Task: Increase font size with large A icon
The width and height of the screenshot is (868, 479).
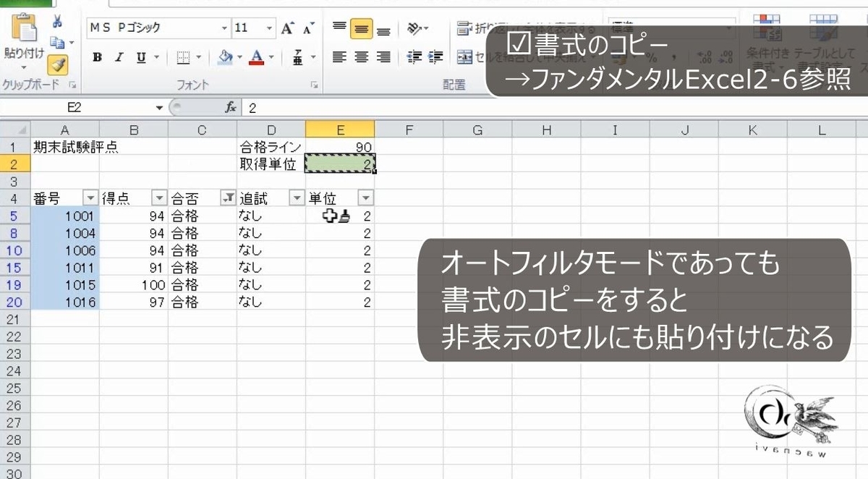Action: tap(288, 28)
